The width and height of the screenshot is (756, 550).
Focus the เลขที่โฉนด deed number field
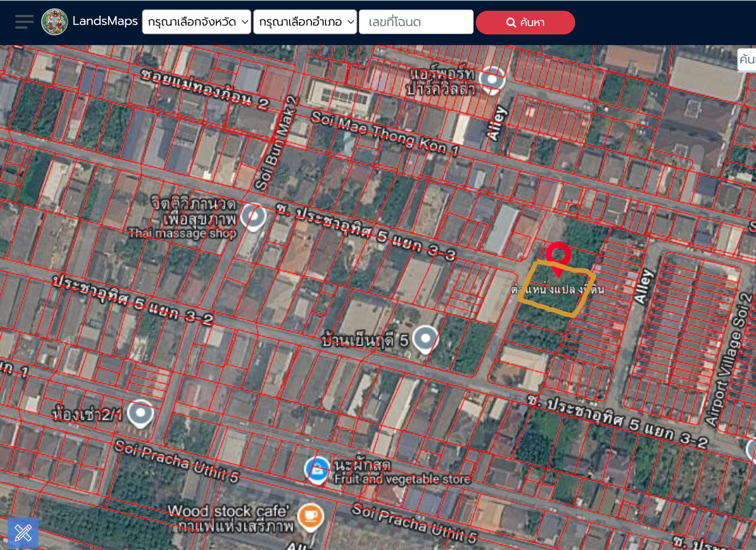click(x=416, y=22)
